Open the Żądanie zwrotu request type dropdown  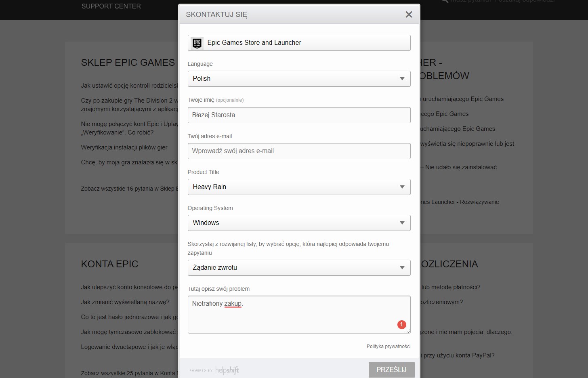pyautogui.click(x=299, y=268)
